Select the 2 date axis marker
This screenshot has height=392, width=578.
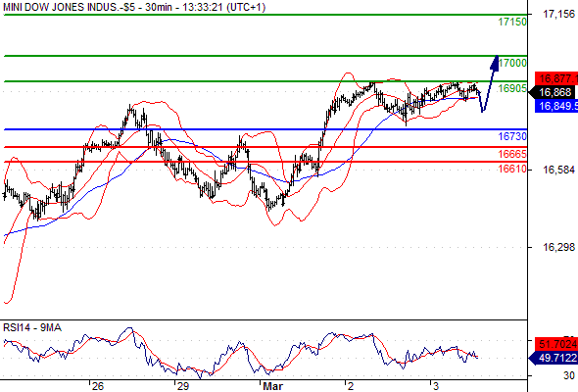pos(351,386)
